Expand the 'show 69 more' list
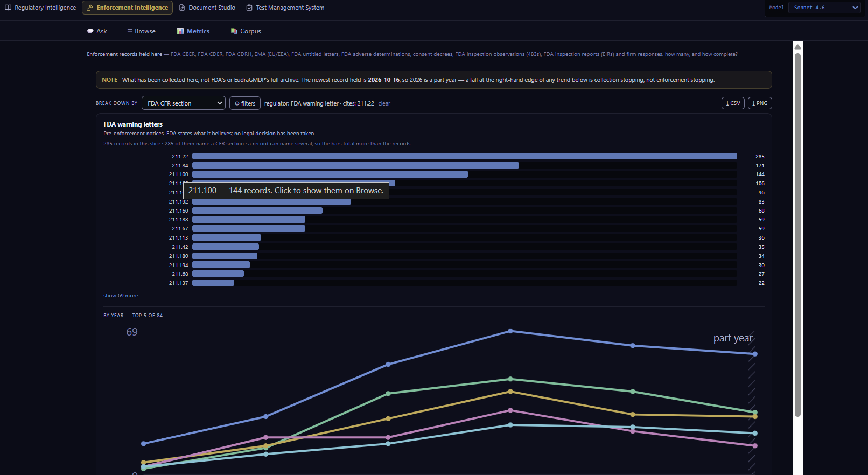 click(x=121, y=296)
